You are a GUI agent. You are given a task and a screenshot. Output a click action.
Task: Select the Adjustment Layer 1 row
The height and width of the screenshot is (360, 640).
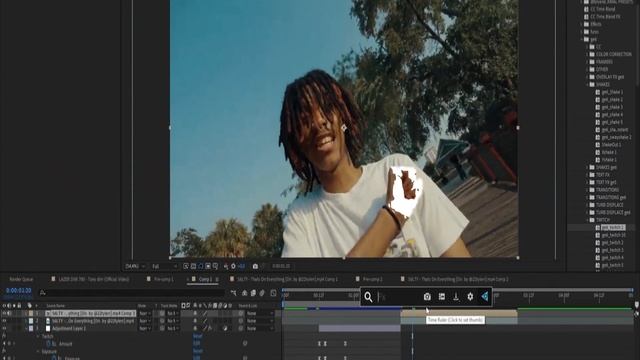(69, 329)
